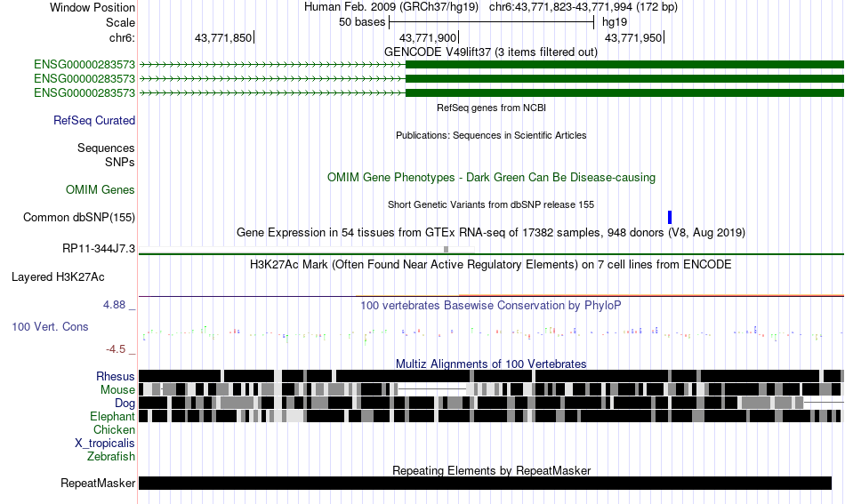Click Publications: Sequences in Scientific Articles title
The image size is (845, 504).
(x=491, y=135)
